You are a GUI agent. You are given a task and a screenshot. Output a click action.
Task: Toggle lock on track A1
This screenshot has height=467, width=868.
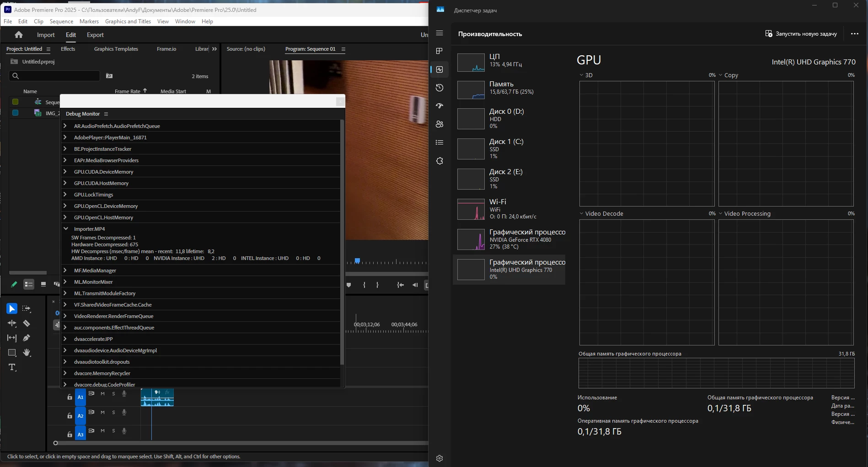[x=70, y=397]
